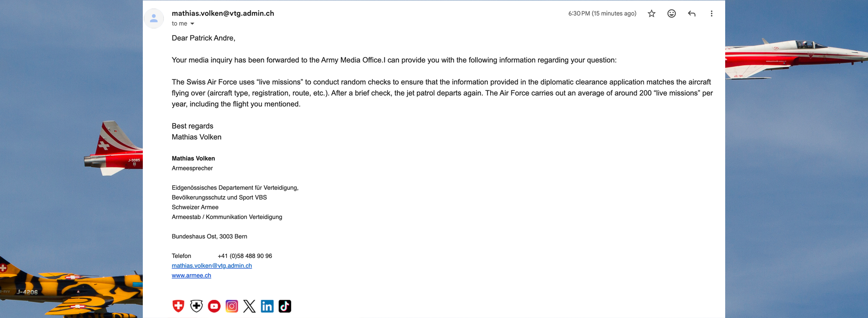
Task: Open the LinkedIn icon in the signature
Action: click(x=267, y=306)
